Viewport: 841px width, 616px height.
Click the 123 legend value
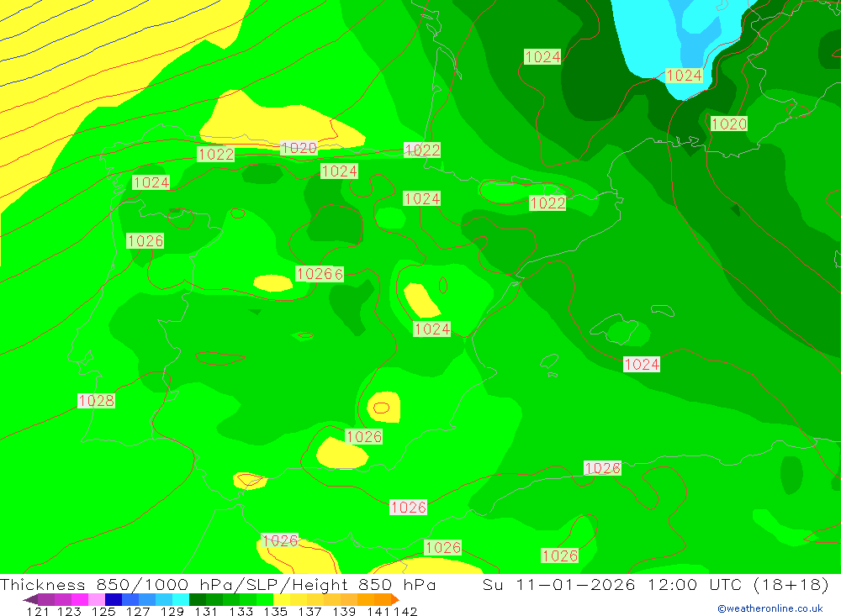[x=69, y=611]
